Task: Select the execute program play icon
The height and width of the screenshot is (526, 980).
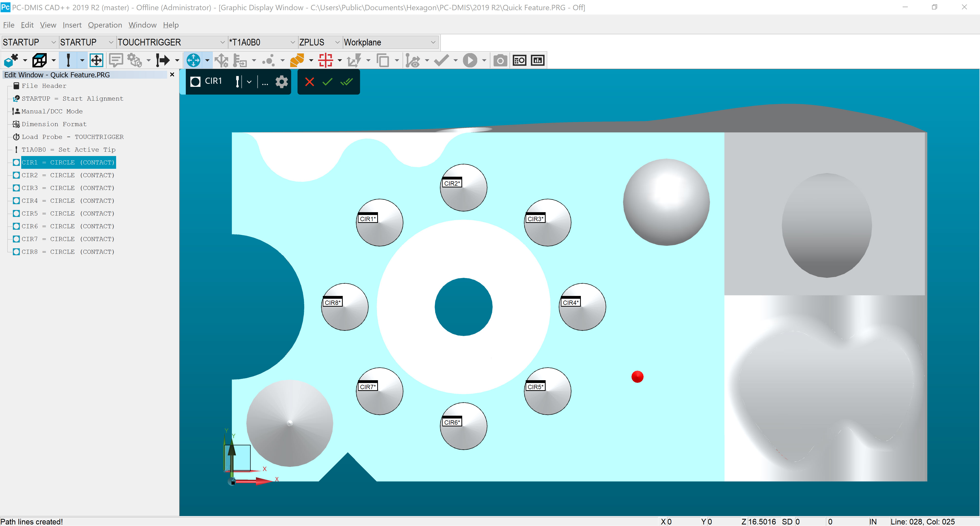Action: [x=470, y=60]
